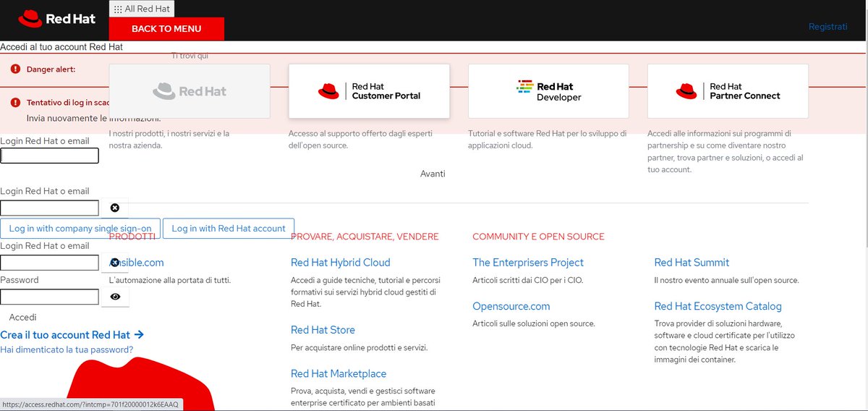Open the Red Hat Store link
The image size is (868, 411).
323,330
